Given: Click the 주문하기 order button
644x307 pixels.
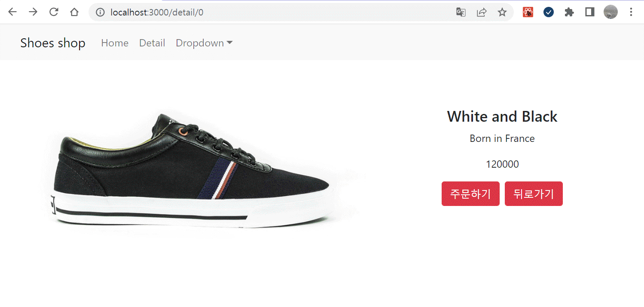Looking at the screenshot, I should (470, 194).
